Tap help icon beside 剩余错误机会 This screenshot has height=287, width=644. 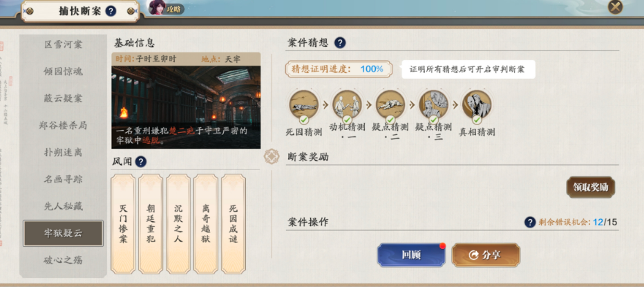pos(530,223)
